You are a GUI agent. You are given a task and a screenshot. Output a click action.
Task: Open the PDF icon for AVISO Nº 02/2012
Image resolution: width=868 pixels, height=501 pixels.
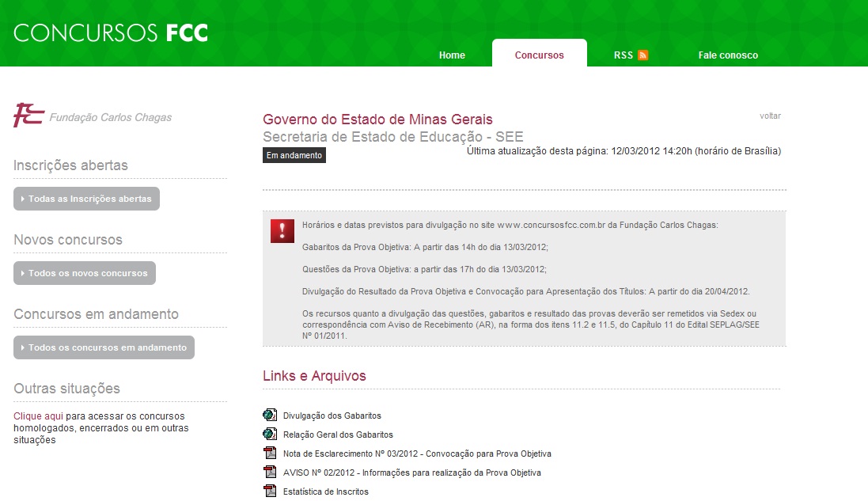click(267, 472)
